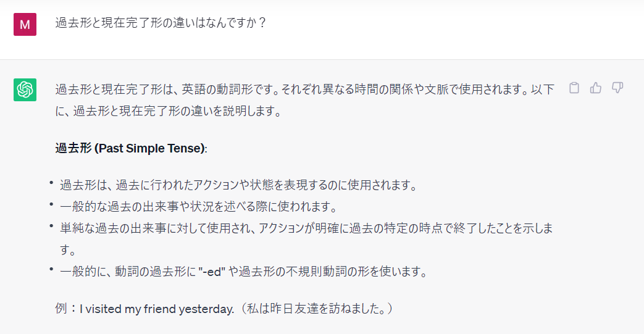644x334 pixels.
Task: Click the thumbs up icon
Action: [x=596, y=88]
